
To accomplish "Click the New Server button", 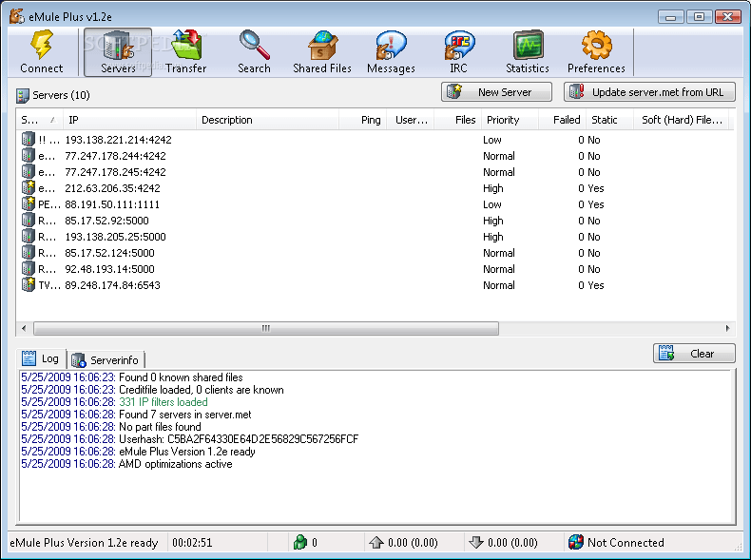I will [496, 92].
